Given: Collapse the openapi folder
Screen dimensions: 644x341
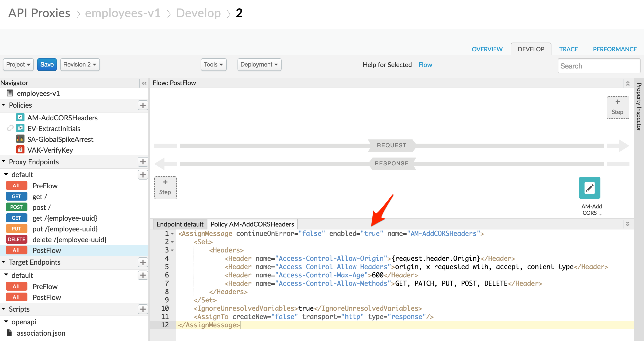Looking at the screenshot, I should pos(6,321).
